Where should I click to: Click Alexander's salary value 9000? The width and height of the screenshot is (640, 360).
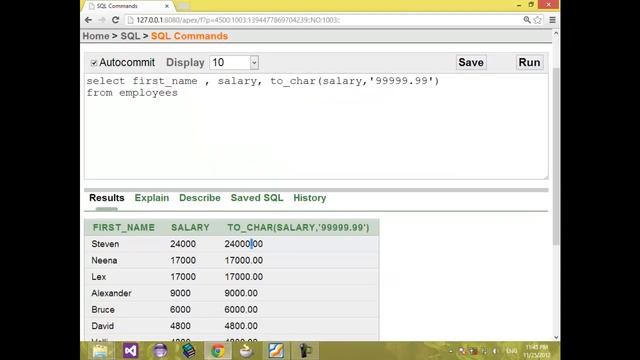[180, 293]
